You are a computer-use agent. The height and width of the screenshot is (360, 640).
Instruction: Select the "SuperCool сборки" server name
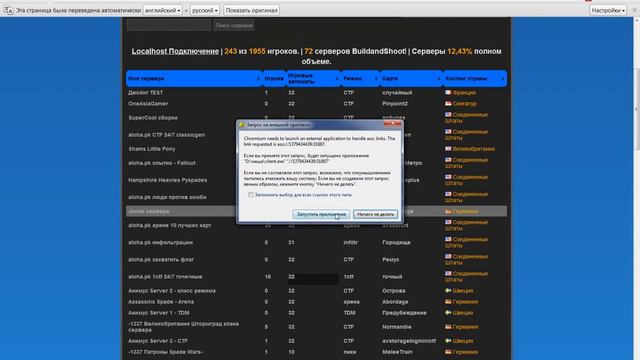(x=153, y=118)
